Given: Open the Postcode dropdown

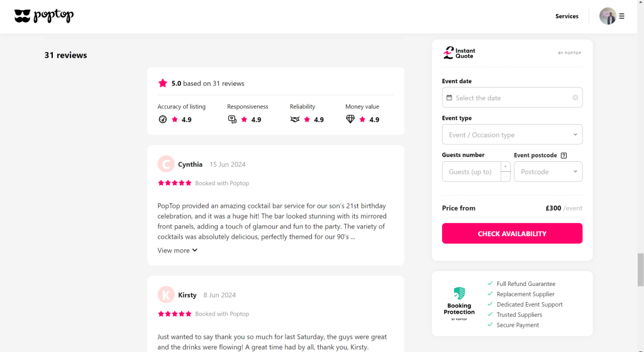Looking at the screenshot, I should 548,172.
